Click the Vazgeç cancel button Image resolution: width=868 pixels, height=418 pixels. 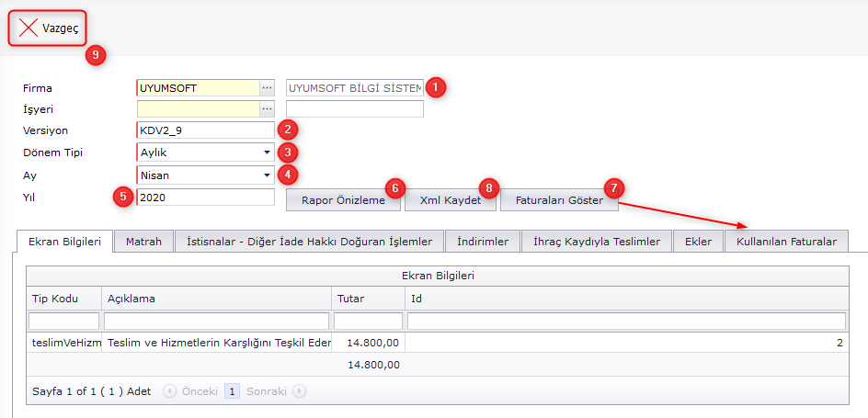(x=49, y=28)
